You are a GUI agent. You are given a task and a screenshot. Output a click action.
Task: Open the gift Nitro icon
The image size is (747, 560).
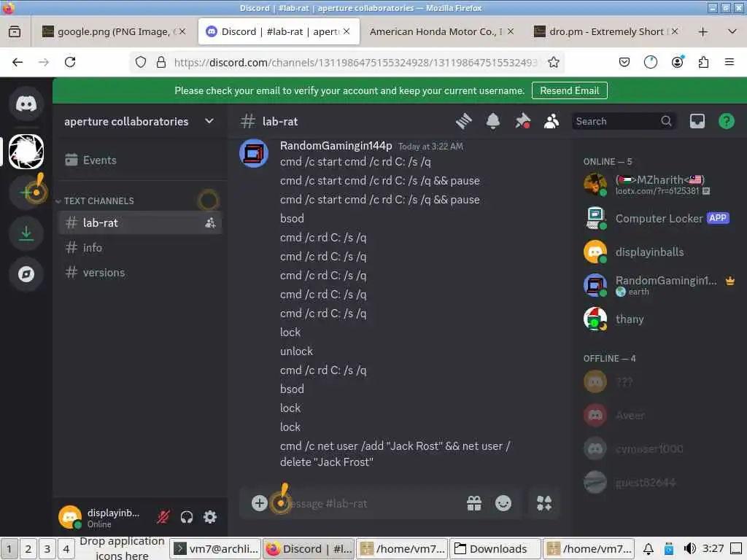click(474, 503)
